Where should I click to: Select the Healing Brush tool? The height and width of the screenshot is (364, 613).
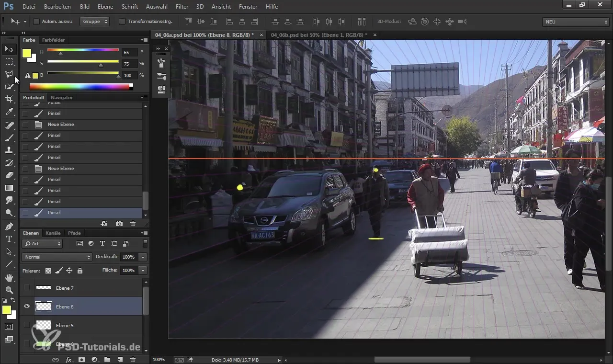(x=9, y=125)
